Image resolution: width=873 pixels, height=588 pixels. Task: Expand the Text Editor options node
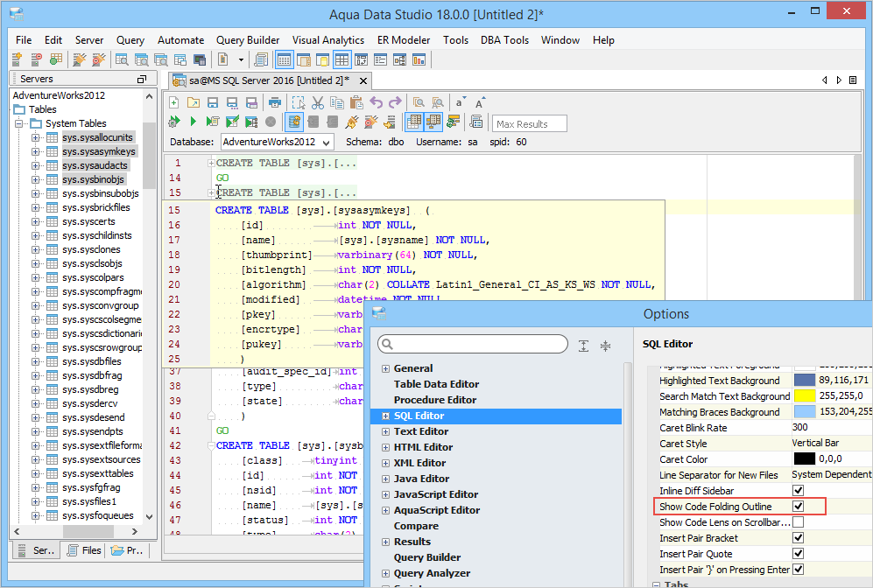click(x=385, y=431)
